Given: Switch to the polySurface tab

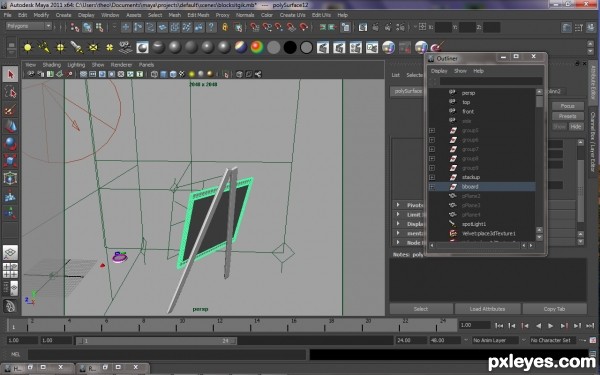Looking at the screenshot, I should pyautogui.click(x=407, y=91).
